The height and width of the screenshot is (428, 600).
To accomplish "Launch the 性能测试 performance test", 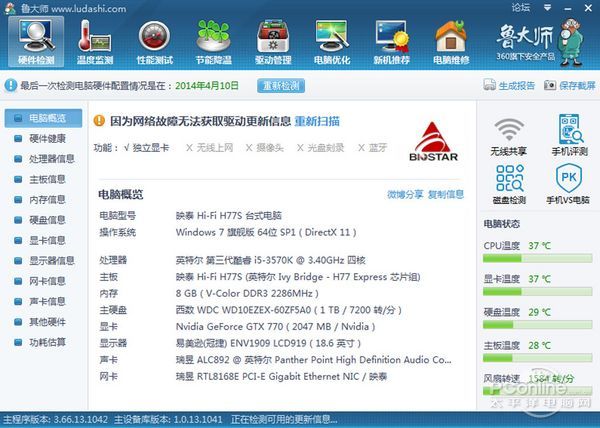I will [155, 42].
